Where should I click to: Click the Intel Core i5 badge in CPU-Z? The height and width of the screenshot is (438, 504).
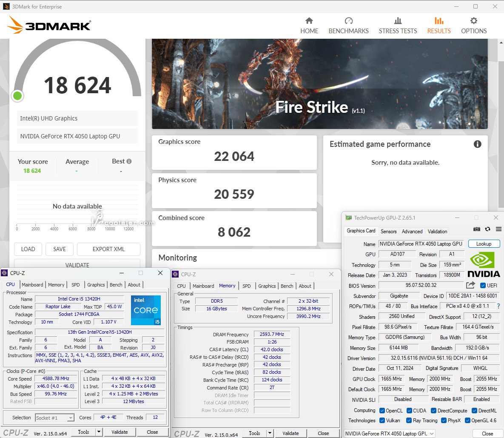tap(145, 310)
